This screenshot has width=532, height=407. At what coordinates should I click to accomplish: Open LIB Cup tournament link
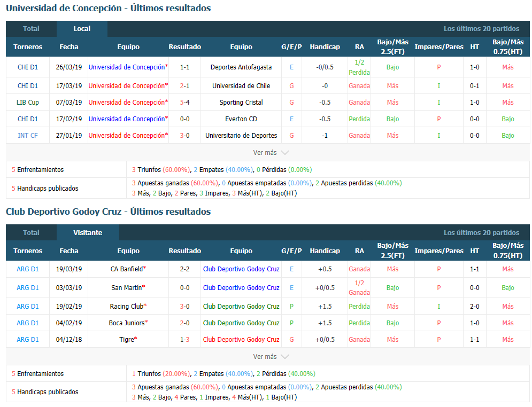pyautogui.click(x=28, y=103)
